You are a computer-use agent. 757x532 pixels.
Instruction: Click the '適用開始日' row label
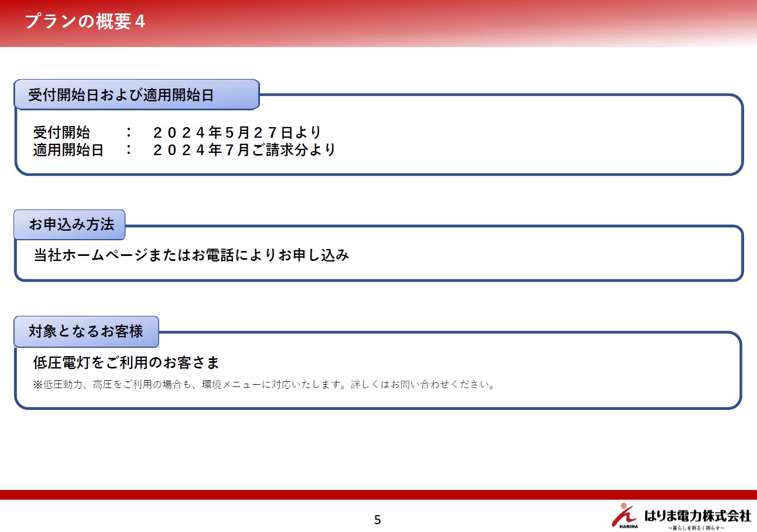click(x=68, y=150)
